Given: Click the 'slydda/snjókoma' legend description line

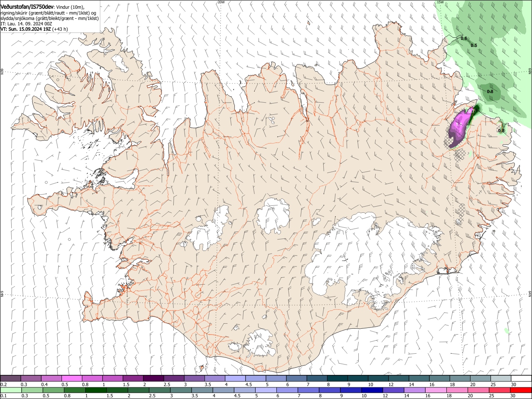Looking at the screenshot, I should click(x=49, y=19).
